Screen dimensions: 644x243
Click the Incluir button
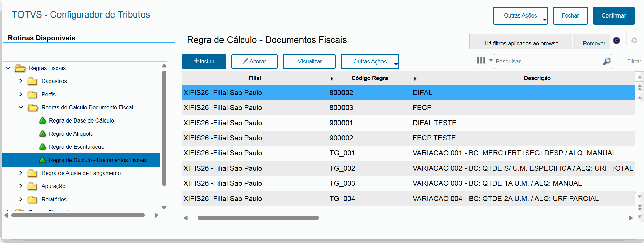coord(204,61)
